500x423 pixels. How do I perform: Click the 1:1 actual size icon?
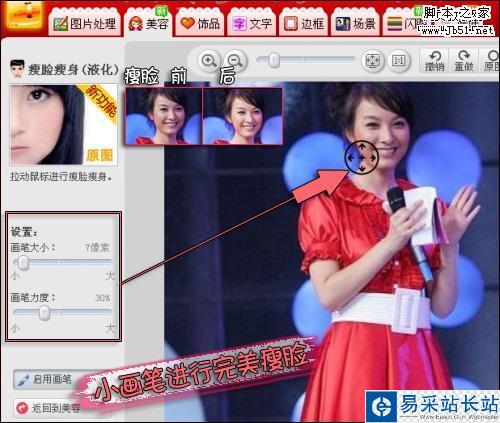[399, 61]
